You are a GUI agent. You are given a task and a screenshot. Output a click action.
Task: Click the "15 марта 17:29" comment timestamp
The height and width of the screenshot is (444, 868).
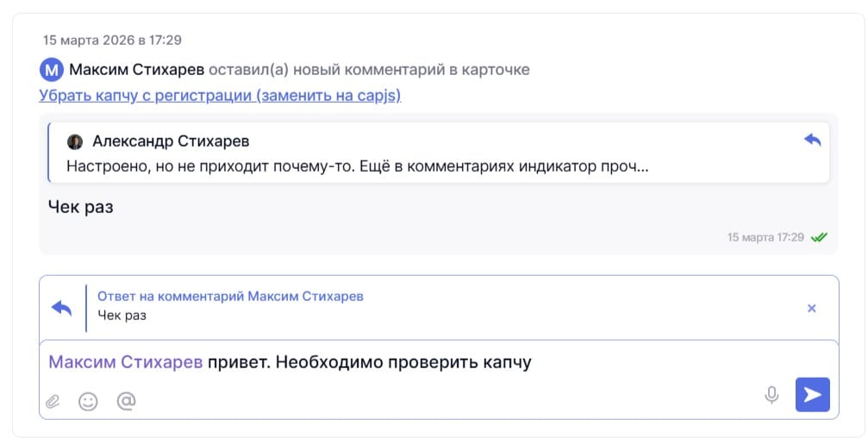point(765,237)
